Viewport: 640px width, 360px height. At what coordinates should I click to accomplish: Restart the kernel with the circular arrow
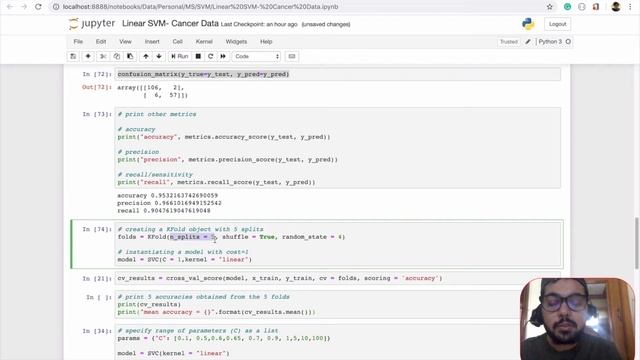coord(211,56)
